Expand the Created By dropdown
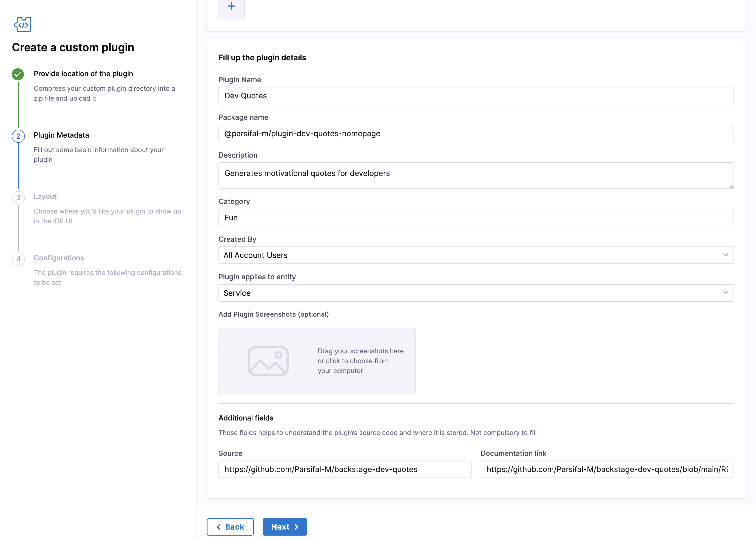The width and height of the screenshot is (756, 540). 476,255
